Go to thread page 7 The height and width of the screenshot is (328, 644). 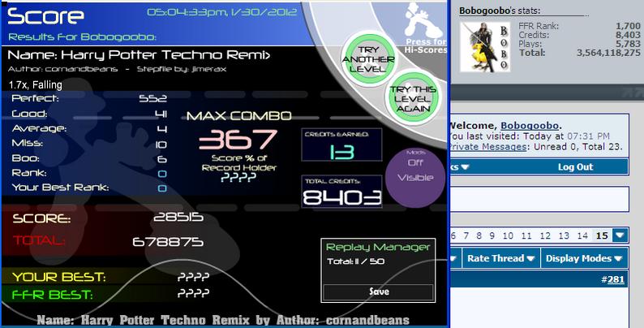tap(466, 235)
